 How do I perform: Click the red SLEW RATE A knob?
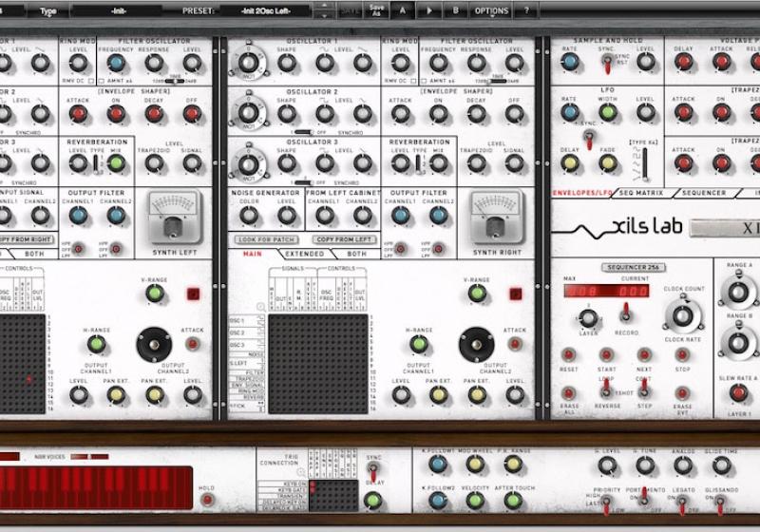(x=738, y=393)
